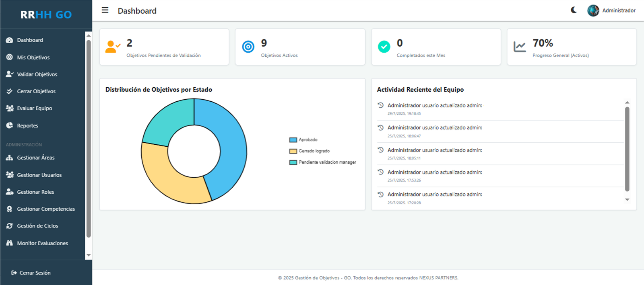644x285 pixels.
Task: Toggle sidebar with the hamburger menu icon
Action: (105, 10)
